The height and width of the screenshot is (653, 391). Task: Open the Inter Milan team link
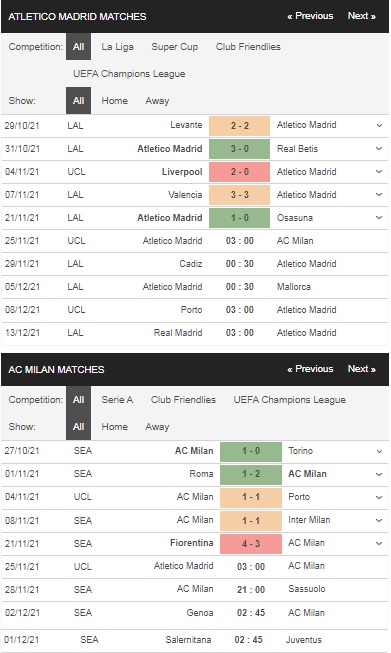pyautogui.click(x=309, y=520)
